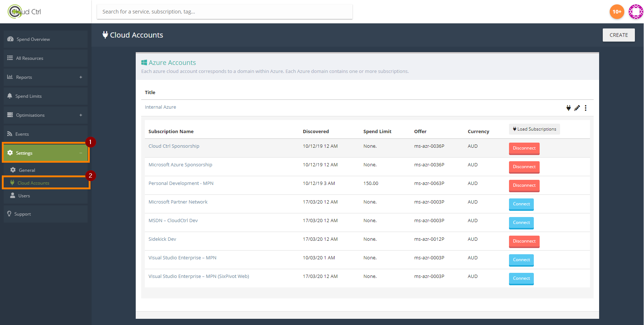This screenshot has width=644, height=325.
Task: Click the plug icon for Internal Azure
Action: coord(568,108)
